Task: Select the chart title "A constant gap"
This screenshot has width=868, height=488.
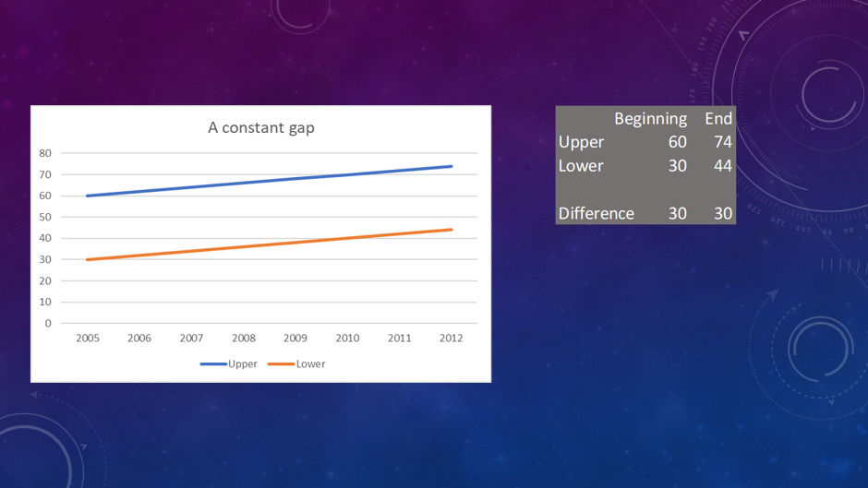Action: [260, 128]
